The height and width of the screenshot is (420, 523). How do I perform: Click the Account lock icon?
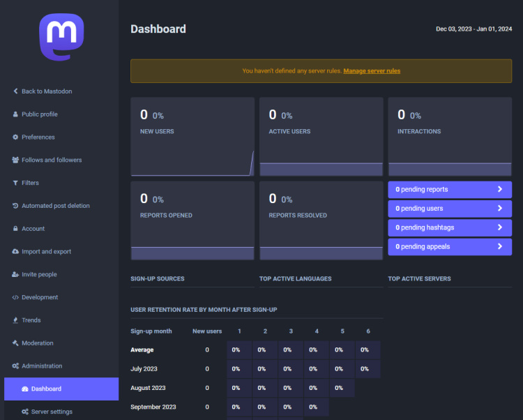[x=15, y=229]
